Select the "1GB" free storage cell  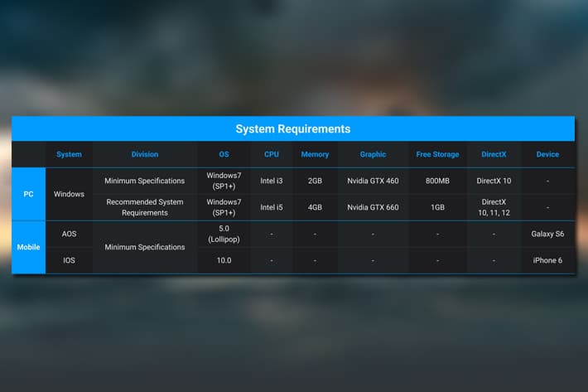[x=437, y=207]
